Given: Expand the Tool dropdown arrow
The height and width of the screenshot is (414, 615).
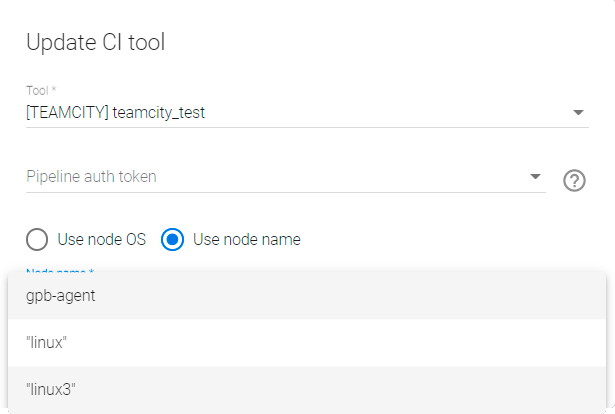Looking at the screenshot, I should [x=579, y=112].
